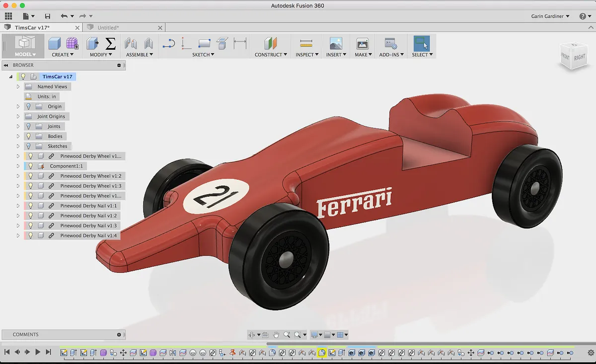
Task: Click the Create Box tool icon
Action: pos(54,43)
